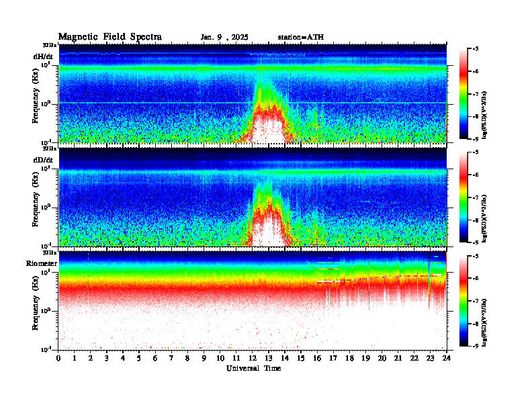Click hour tick label '14' on time axis
Viewport: 532px width, 411px height.
tap(285, 359)
